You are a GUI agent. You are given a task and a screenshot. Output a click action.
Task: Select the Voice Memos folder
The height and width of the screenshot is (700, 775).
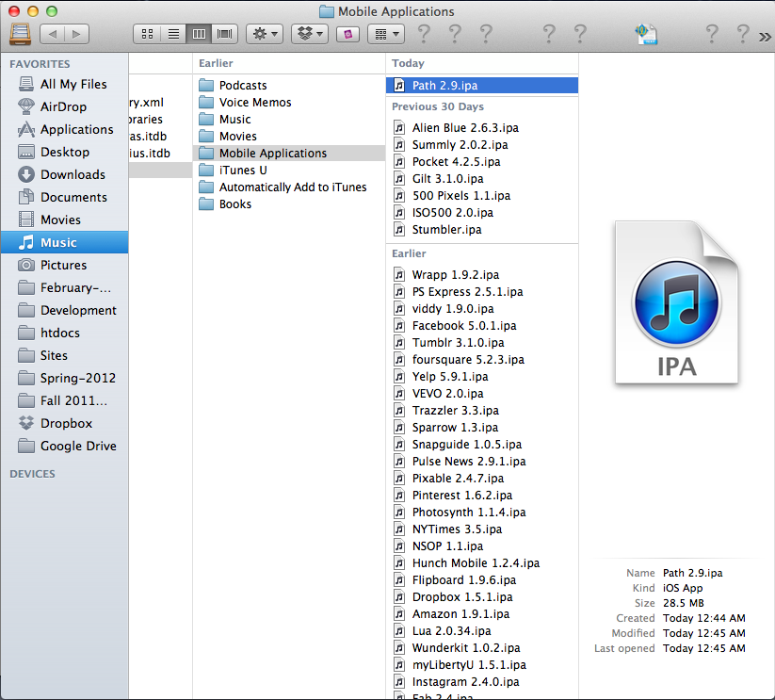point(289,103)
